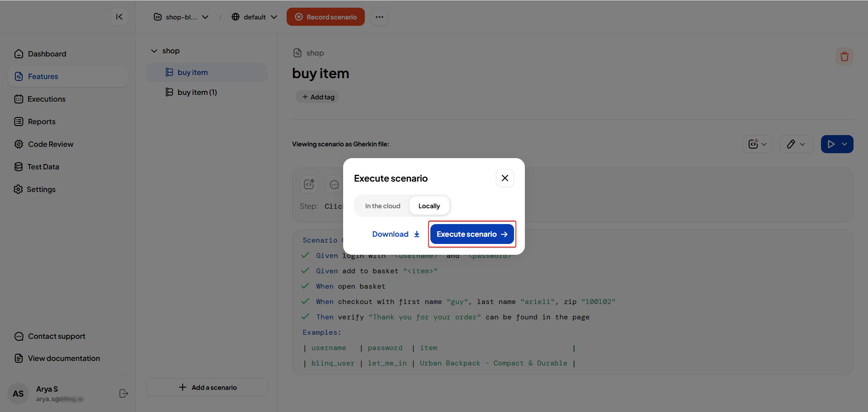Click Add tag under the title

318,97
